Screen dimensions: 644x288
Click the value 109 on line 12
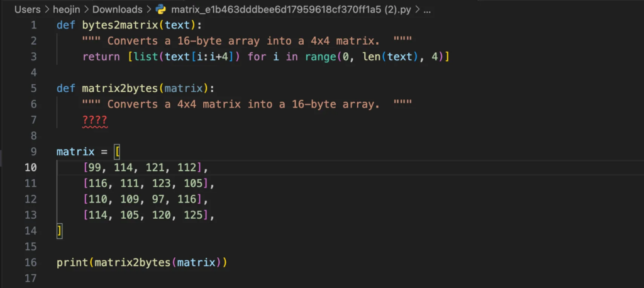pos(130,199)
